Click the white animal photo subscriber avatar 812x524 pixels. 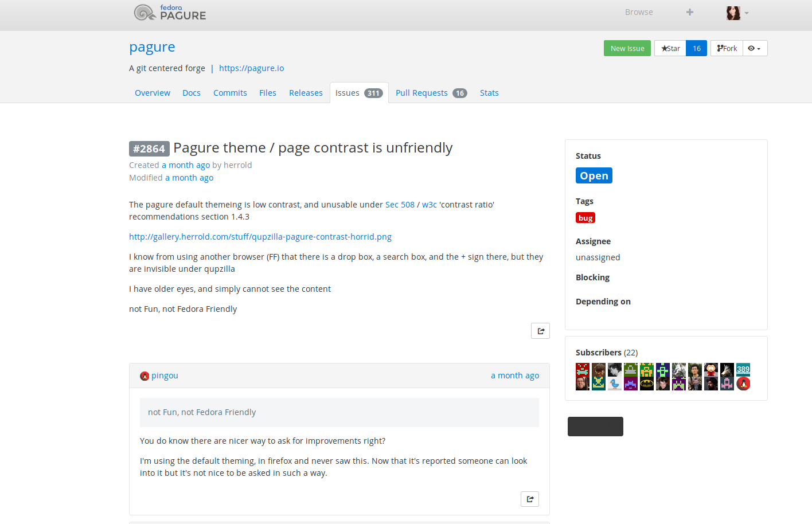coord(679,370)
